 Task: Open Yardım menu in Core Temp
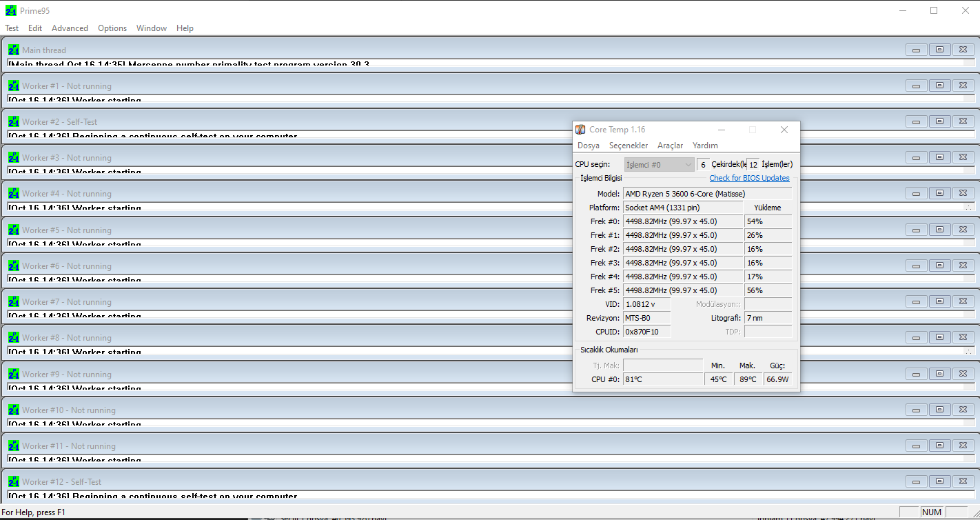[705, 146]
